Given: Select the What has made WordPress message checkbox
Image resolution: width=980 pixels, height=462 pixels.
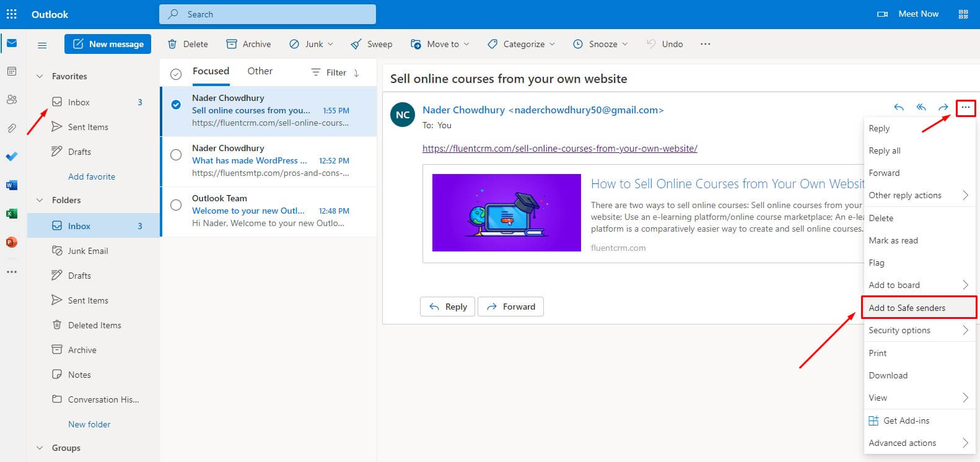Looking at the screenshot, I should tap(176, 155).
